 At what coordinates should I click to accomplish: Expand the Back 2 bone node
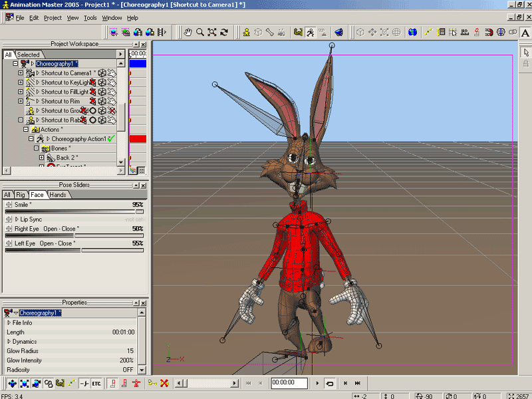(x=41, y=158)
